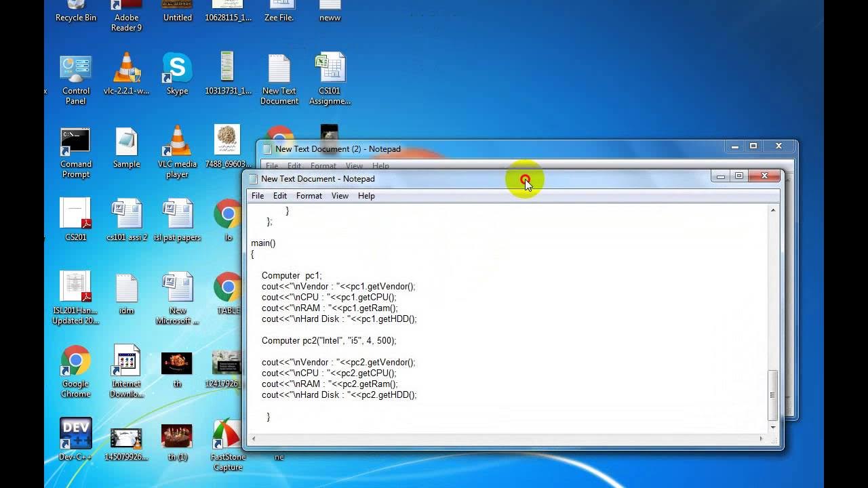
Task: Click the pc1.getVendor() line
Action: 338,286
